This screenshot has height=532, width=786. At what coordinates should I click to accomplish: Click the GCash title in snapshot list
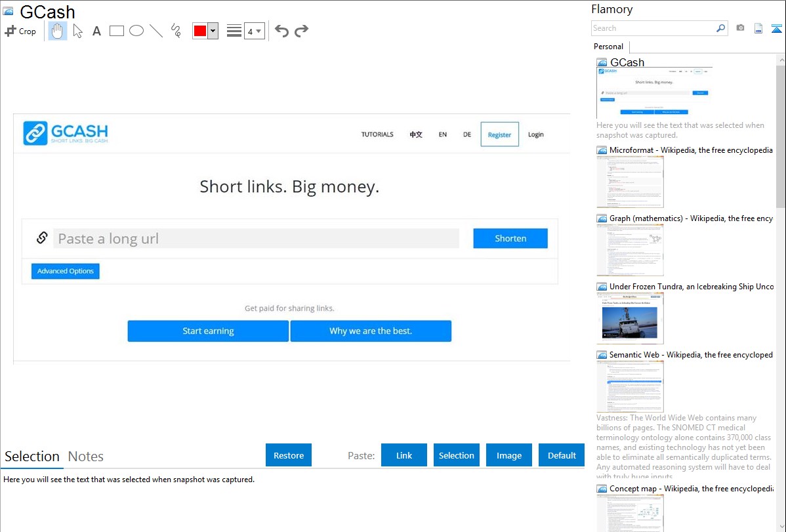pyautogui.click(x=627, y=62)
